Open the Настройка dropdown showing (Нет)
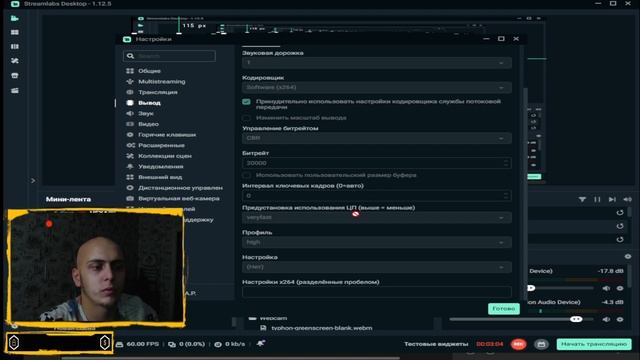 pos(377,267)
